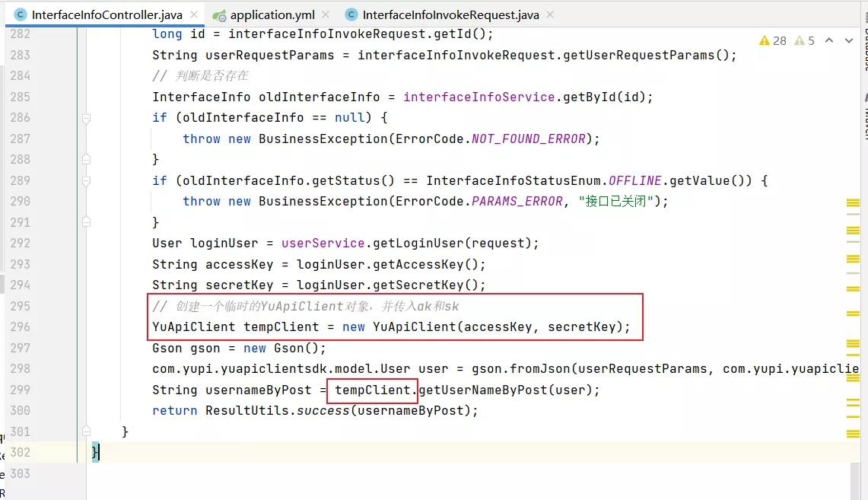Click the comment on line 295
This screenshot has height=500, width=868.
point(306,306)
